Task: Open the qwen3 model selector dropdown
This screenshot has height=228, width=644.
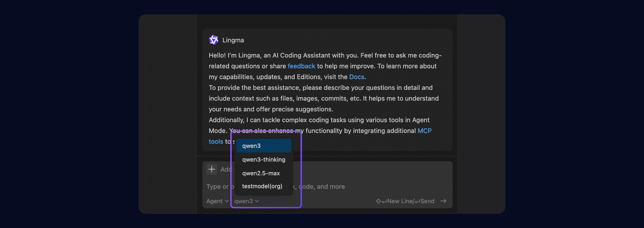Action: point(246,201)
